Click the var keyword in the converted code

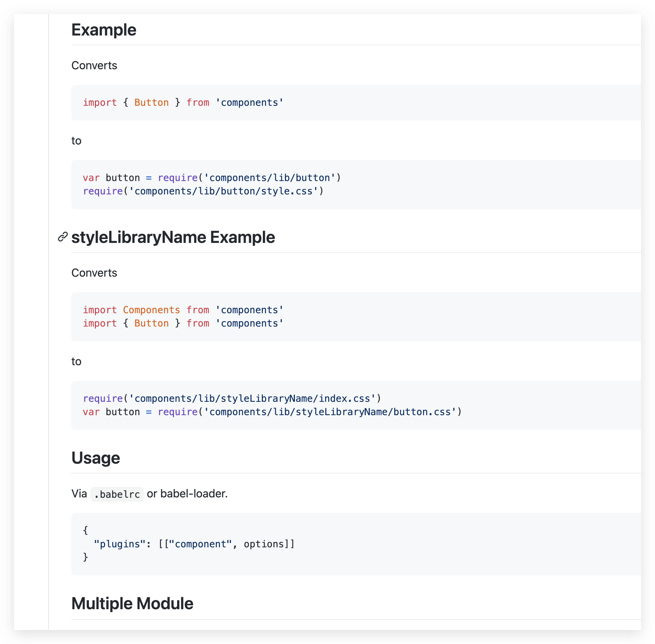[x=91, y=178]
